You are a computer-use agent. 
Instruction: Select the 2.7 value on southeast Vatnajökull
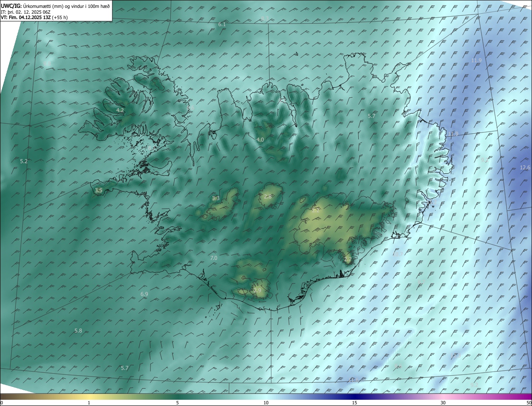click(348, 260)
